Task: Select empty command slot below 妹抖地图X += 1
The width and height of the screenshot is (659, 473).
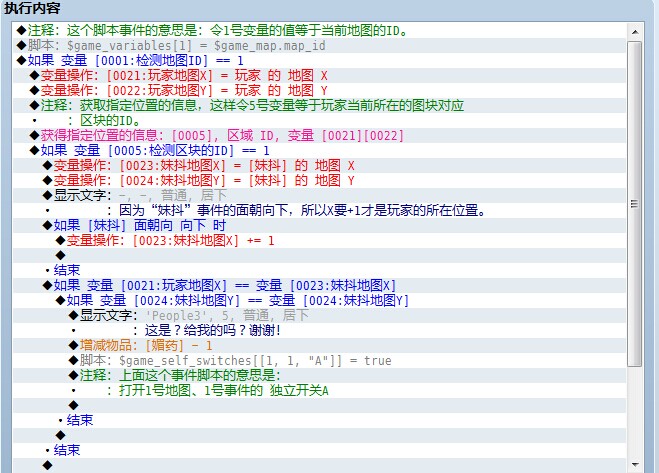Action: pos(319,256)
